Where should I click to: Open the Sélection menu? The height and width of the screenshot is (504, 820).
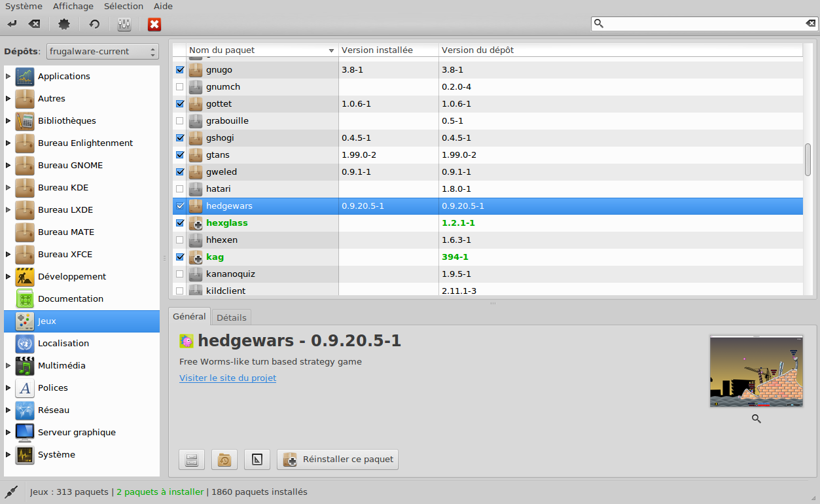[x=124, y=6]
